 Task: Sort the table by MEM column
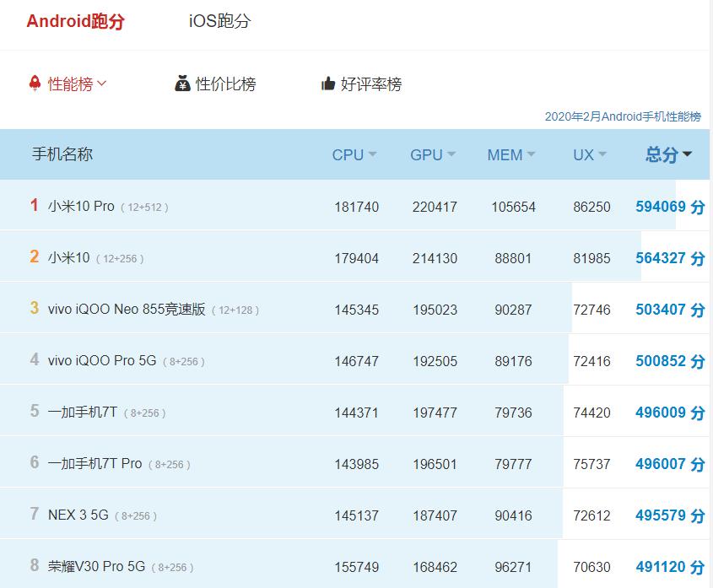pyautogui.click(x=511, y=155)
